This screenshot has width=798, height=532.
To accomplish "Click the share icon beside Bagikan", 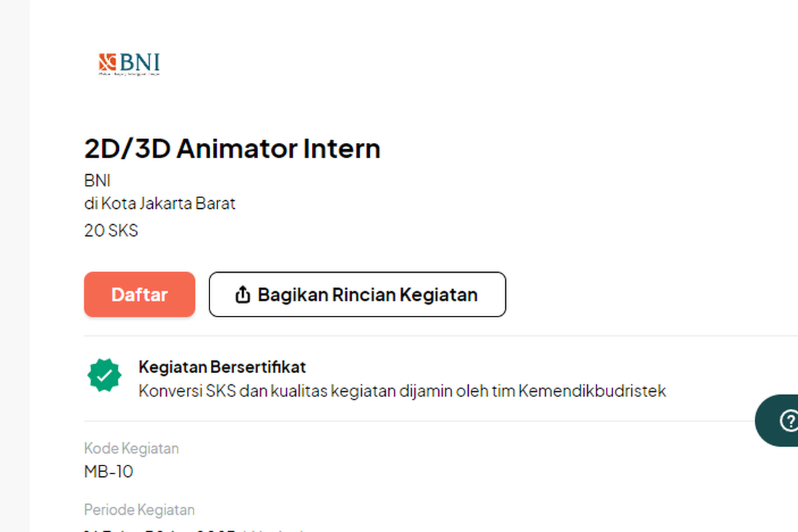I will [x=243, y=295].
